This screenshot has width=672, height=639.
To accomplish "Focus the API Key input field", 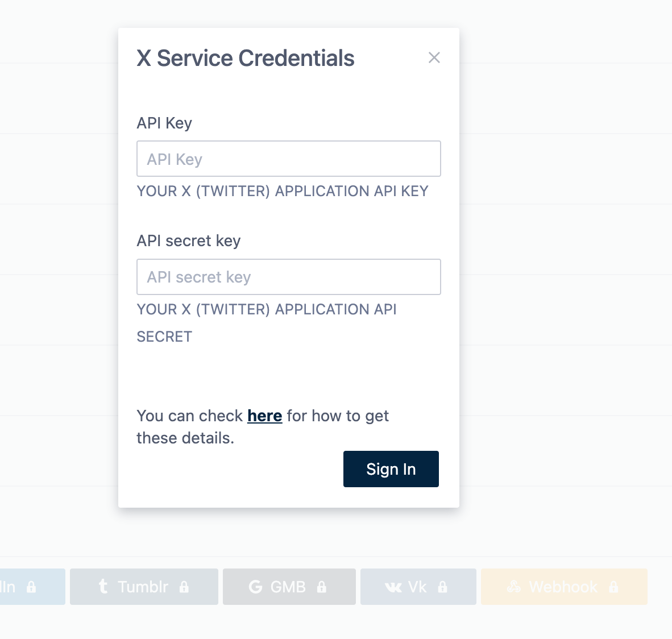I will [289, 159].
